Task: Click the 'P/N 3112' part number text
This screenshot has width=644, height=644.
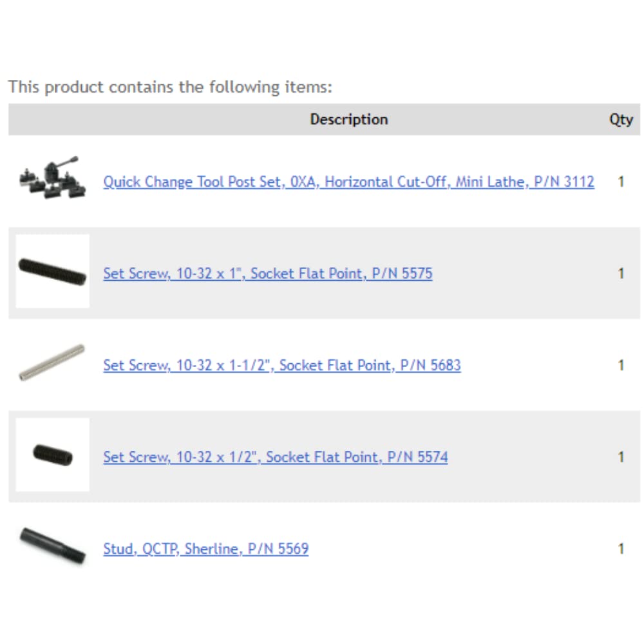Action: tap(564, 182)
